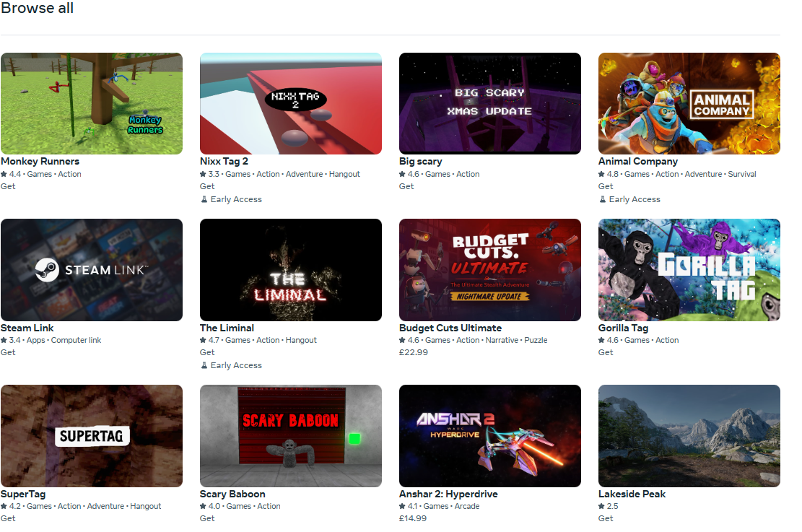The width and height of the screenshot is (802, 532).
Task: Click the star rating icon for Steam Link
Action: click(x=4, y=340)
